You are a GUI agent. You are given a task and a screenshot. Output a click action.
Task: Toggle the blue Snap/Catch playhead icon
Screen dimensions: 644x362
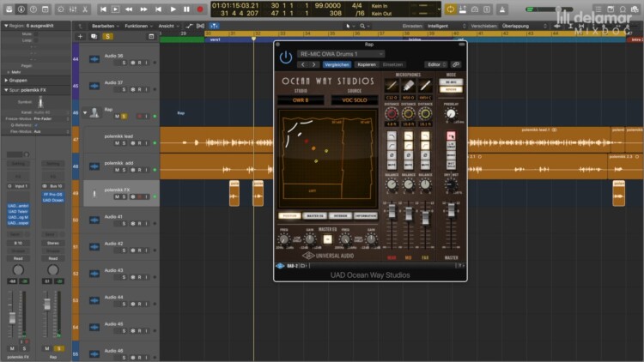pos(214,26)
